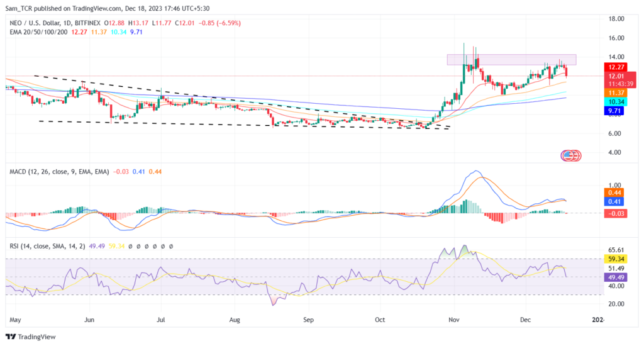
Task: Click the H13.17 high price value
Action: click(138, 23)
